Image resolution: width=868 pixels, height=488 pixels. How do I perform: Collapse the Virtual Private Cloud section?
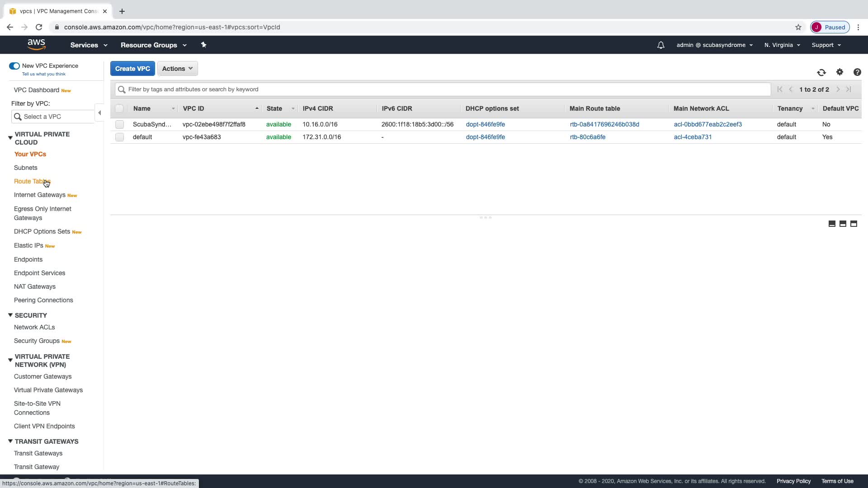10,138
